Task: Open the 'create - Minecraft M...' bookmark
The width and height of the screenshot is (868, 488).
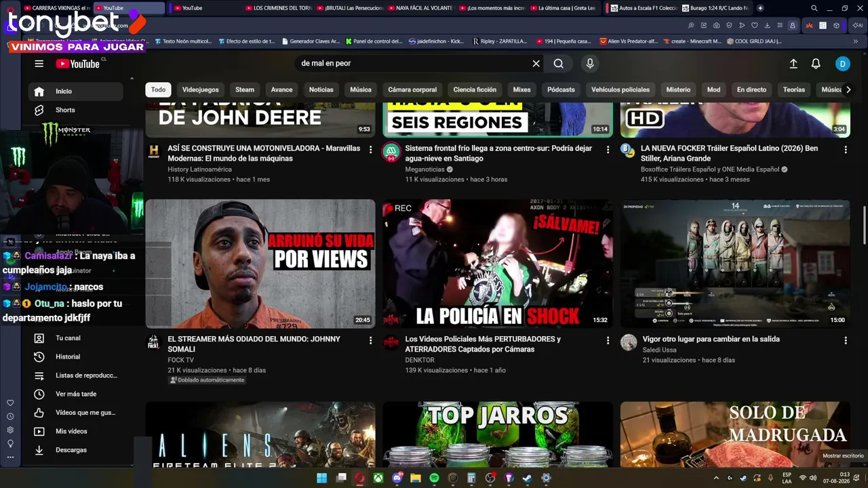Action: [x=692, y=41]
